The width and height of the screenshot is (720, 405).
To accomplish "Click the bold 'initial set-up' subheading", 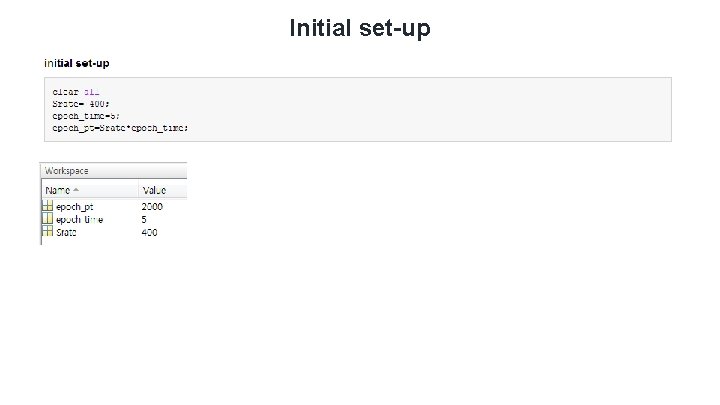I will tap(77, 63).
